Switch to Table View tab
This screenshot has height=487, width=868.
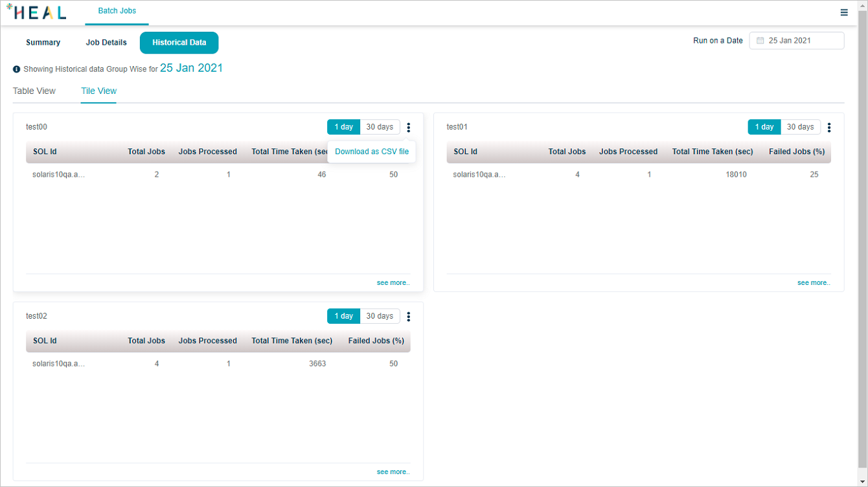coord(34,91)
